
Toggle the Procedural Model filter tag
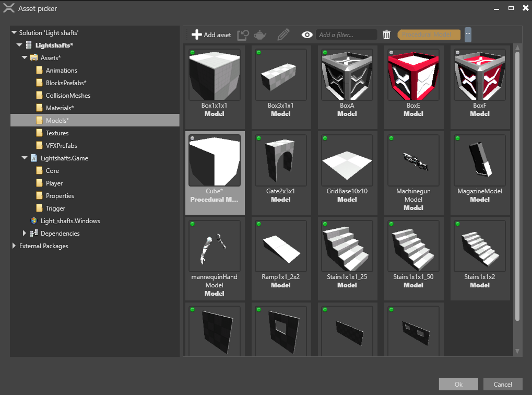pos(429,34)
